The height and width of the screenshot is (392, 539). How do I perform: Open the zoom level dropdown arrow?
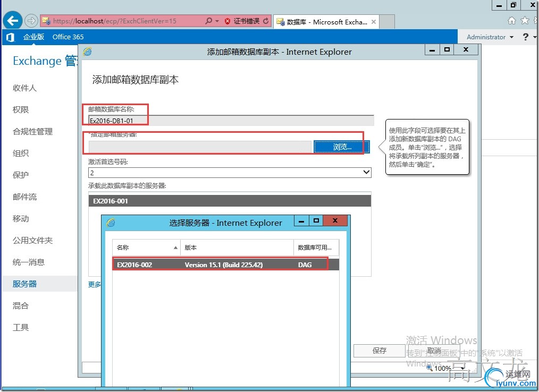[x=463, y=368]
